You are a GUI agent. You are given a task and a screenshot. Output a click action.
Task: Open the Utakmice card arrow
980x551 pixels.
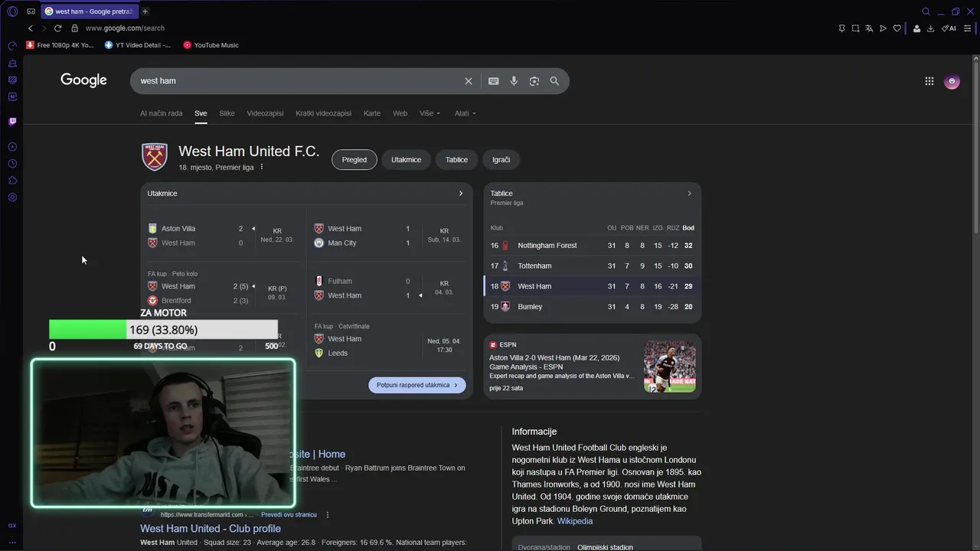pos(460,194)
